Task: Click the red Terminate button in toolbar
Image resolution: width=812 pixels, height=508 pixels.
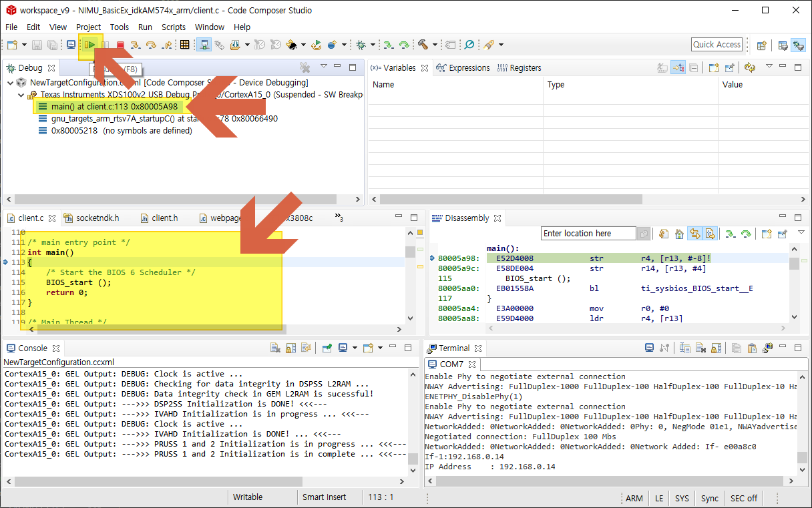Action: 121,45
